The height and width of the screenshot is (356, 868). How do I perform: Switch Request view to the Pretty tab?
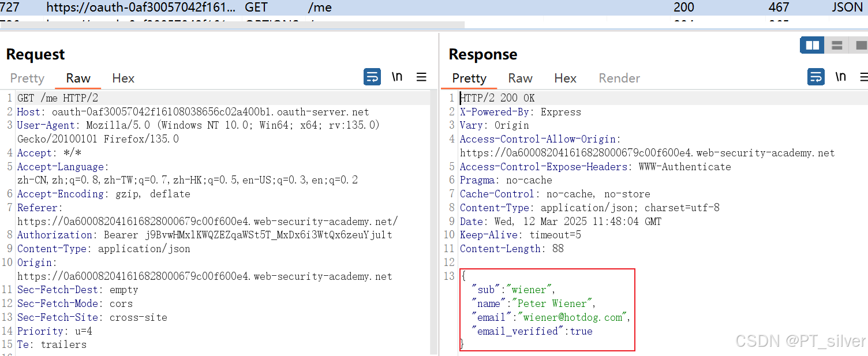(x=27, y=78)
